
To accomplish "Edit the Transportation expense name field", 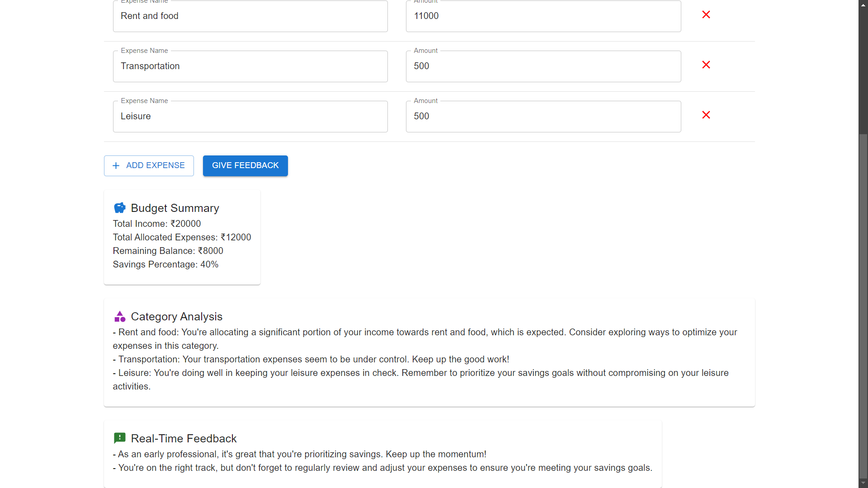I will pyautogui.click(x=250, y=66).
